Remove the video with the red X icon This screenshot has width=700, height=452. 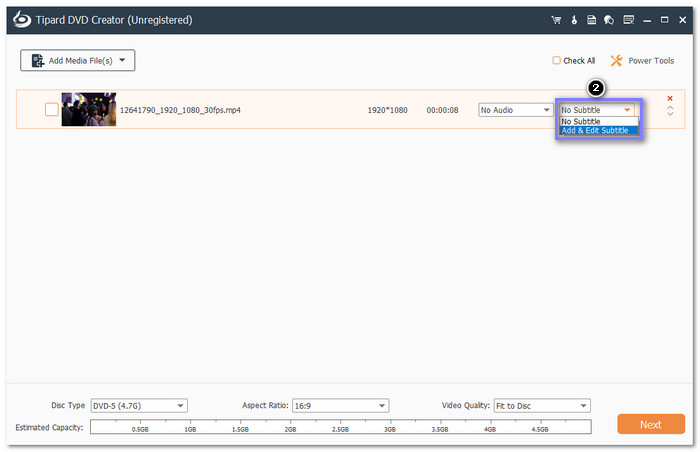click(670, 98)
